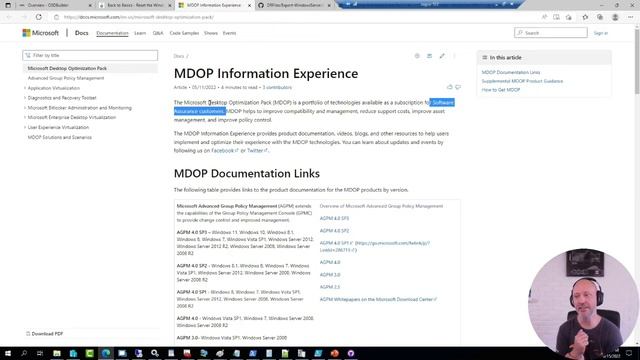
Task: Open Task View on taskbar
Action: pyautogui.click(x=40, y=353)
